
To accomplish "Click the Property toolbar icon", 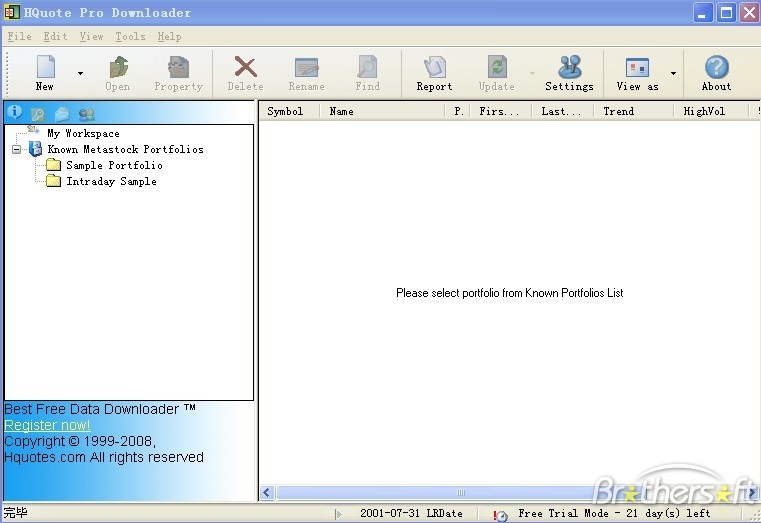I will (x=178, y=67).
